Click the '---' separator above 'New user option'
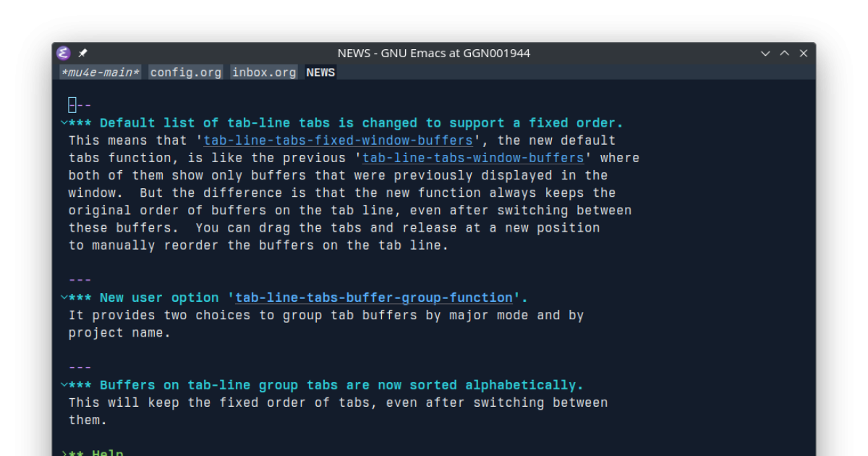This screenshot has height=456, width=868. (80, 279)
